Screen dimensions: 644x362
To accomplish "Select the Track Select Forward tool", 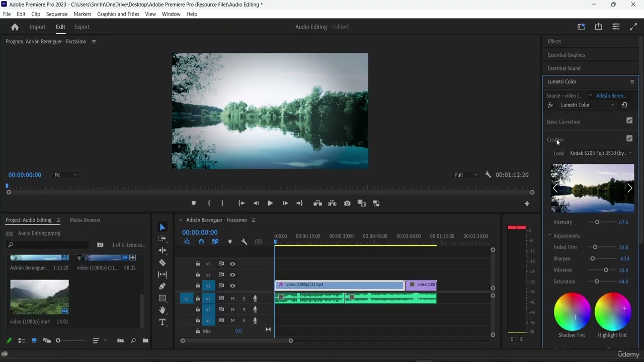I will point(162,239).
